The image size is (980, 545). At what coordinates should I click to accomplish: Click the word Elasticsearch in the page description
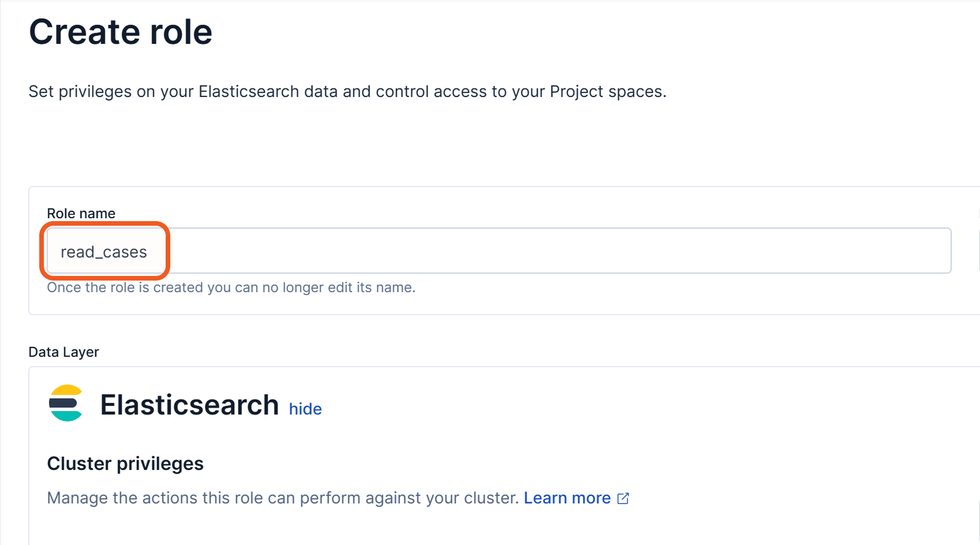point(249,92)
